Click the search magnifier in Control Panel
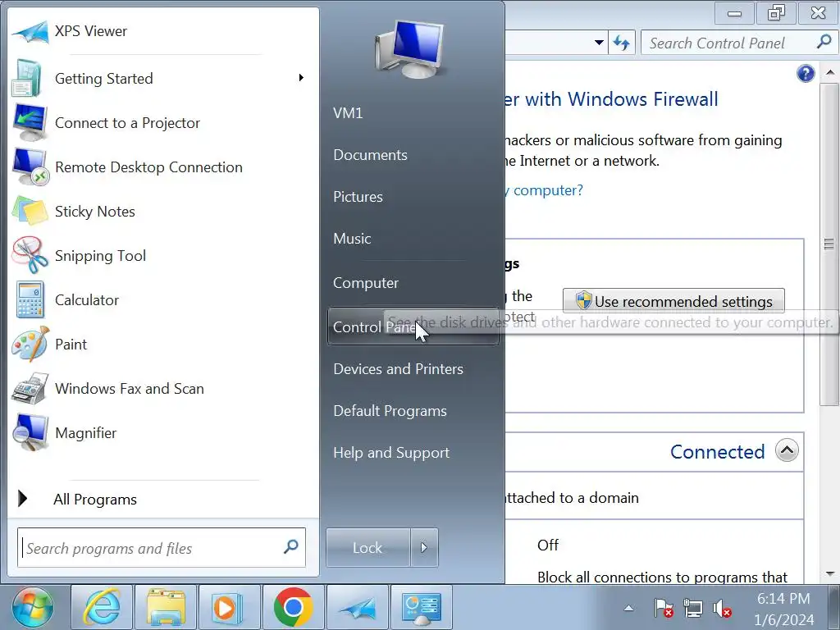Image resolution: width=840 pixels, height=630 pixels. click(824, 42)
